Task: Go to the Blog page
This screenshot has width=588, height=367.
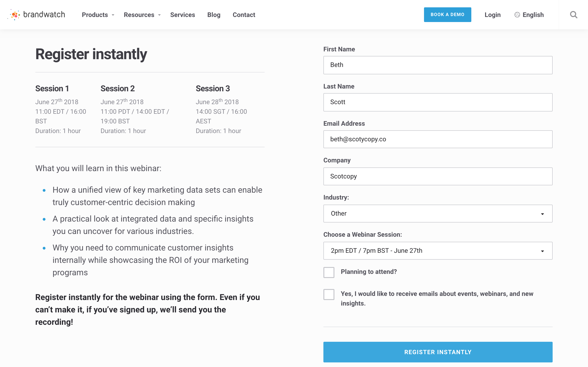Action: (x=214, y=15)
